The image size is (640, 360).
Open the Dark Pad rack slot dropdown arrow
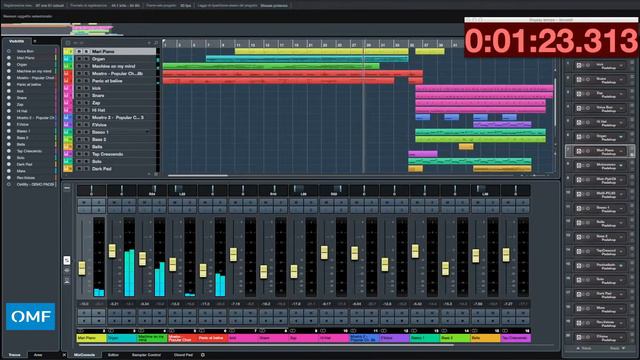[x=621, y=294]
